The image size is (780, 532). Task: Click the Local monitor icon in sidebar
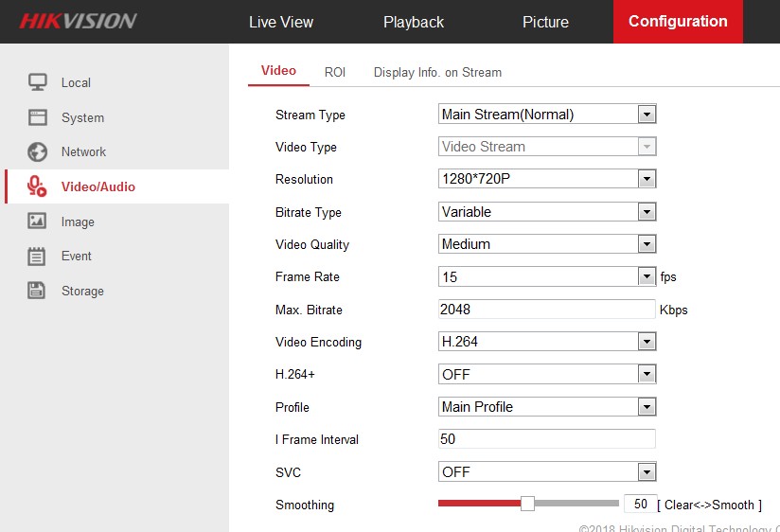point(37,82)
